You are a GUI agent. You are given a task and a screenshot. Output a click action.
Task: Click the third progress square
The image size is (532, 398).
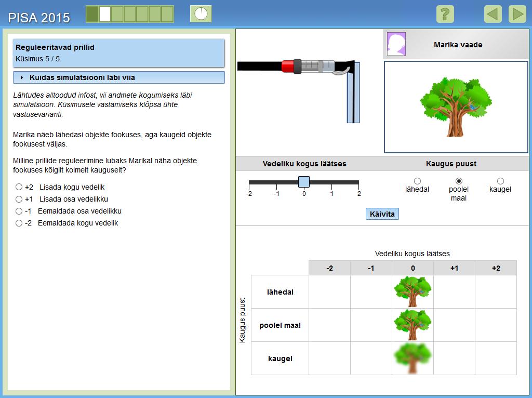pyautogui.click(x=117, y=14)
